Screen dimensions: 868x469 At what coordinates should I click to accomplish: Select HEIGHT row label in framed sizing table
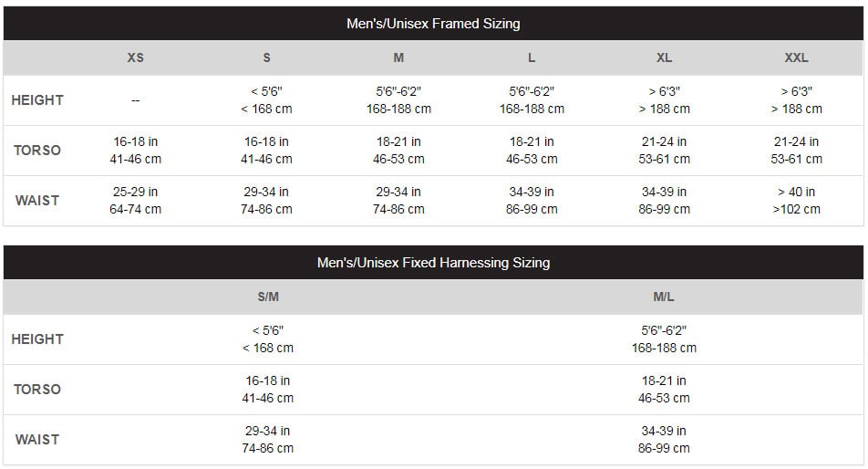click(37, 100)
